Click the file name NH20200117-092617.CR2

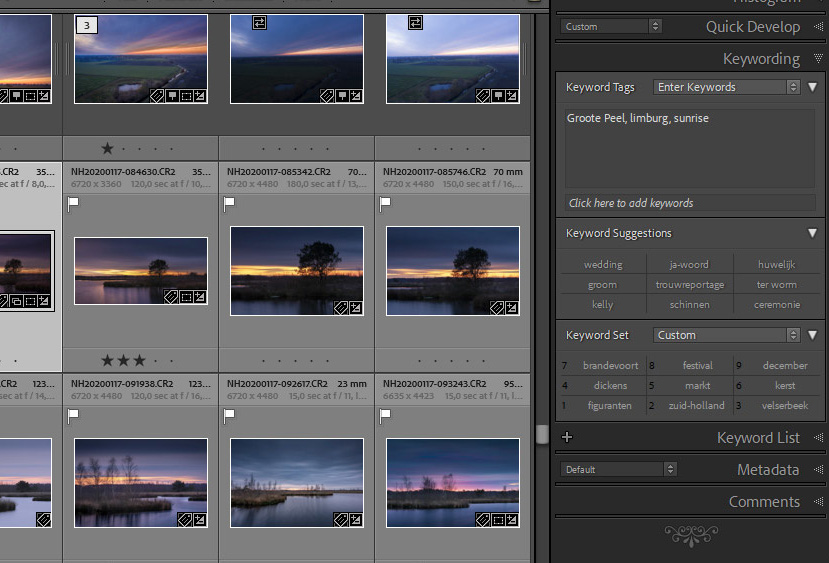[277, 384]
